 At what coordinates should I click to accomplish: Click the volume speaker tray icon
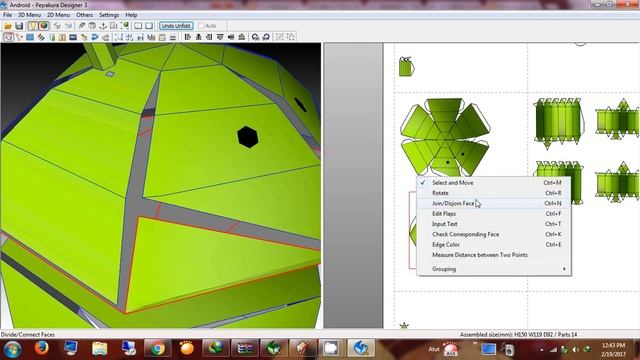(x=576, y=349)
